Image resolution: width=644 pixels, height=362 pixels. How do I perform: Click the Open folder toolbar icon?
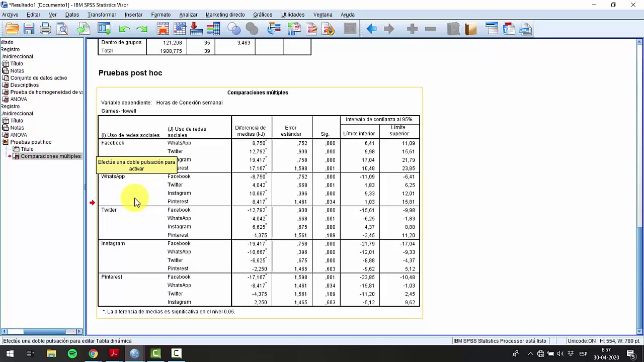(x=12, y=29)
